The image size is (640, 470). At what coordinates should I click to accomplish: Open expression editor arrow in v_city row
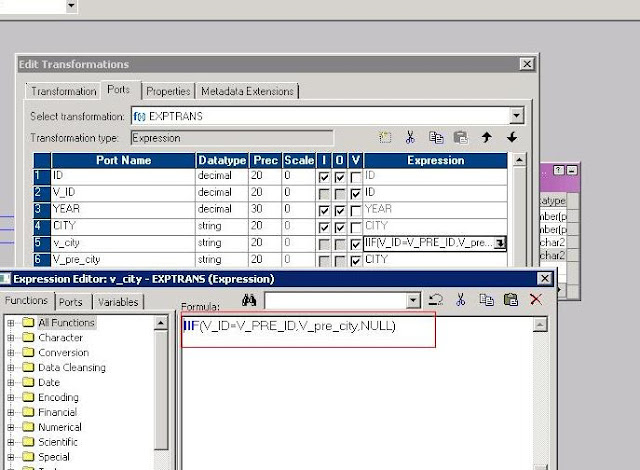pyautogui.click(x=500, y=243)
